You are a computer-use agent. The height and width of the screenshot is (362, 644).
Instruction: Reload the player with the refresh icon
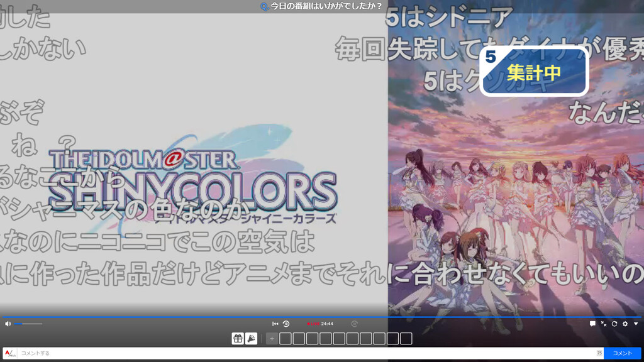614,324
